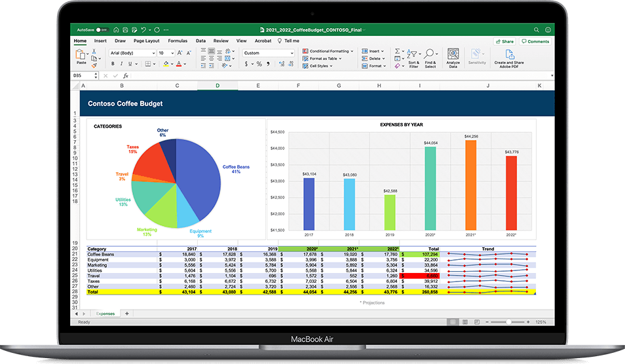The image size is (625, 364).
Task: Click the Save icon in title bar
Action: [125, 30]
